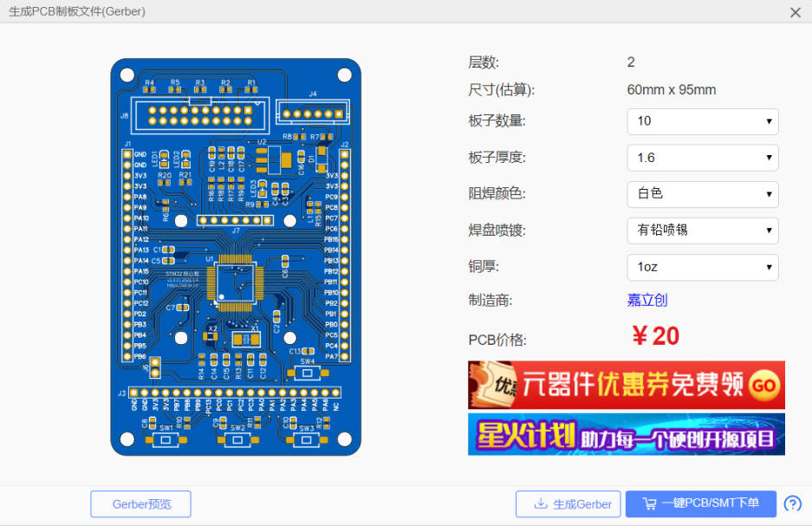Click the Gerber预览 button
Viewport: 812px width, 526px height.
click(x=141, y=503)
